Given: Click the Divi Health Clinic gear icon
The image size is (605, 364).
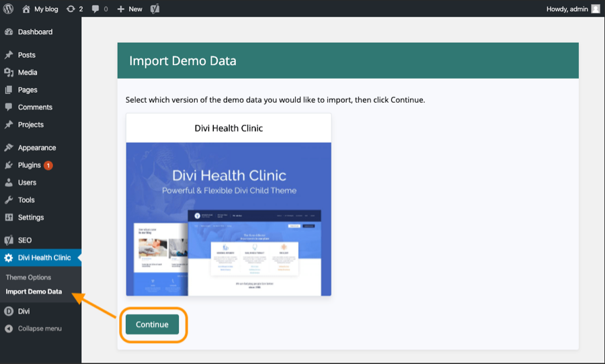Looking at the screenshot, I should pos(9,258).
